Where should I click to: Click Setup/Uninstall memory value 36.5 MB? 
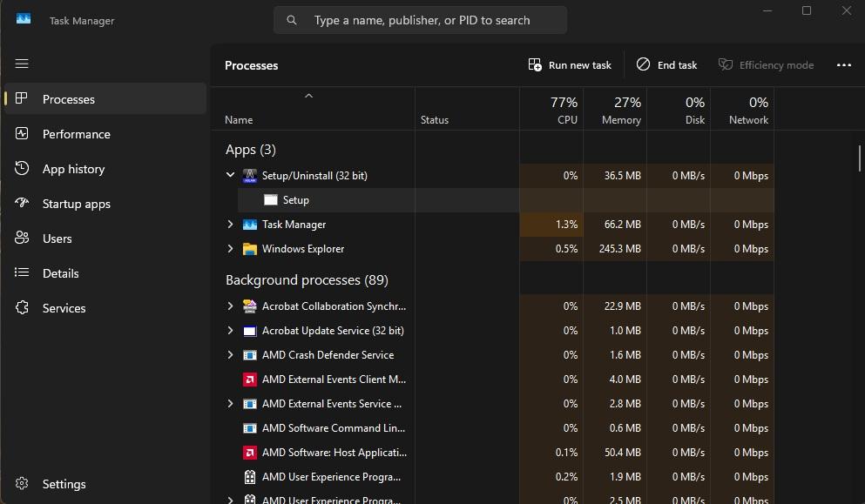click(x=622, y=176)
